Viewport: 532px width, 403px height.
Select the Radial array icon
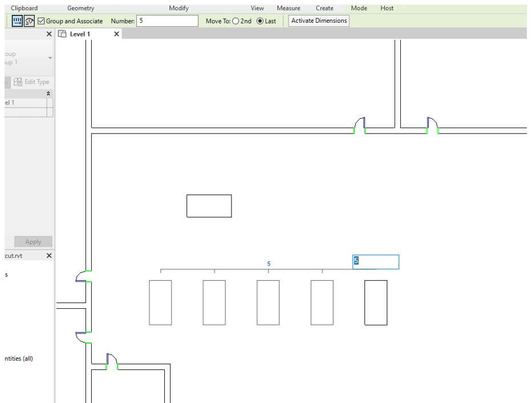point(29,21)
